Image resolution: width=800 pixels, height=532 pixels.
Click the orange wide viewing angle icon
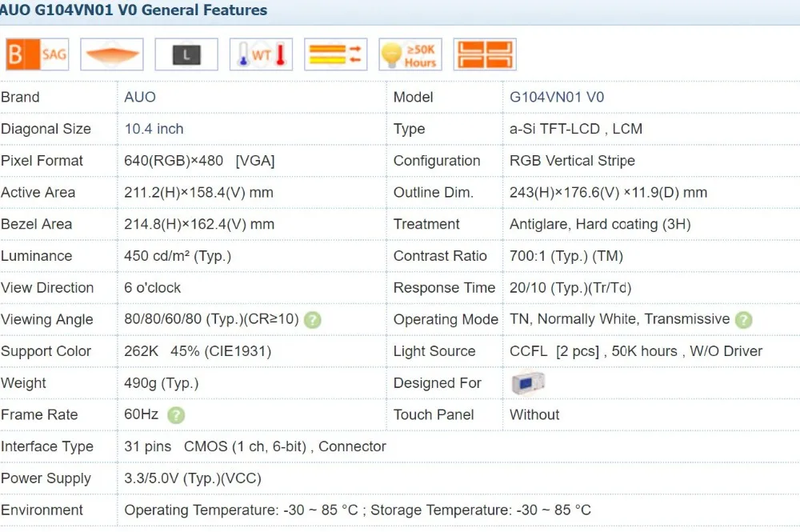[x=112, y=54]
